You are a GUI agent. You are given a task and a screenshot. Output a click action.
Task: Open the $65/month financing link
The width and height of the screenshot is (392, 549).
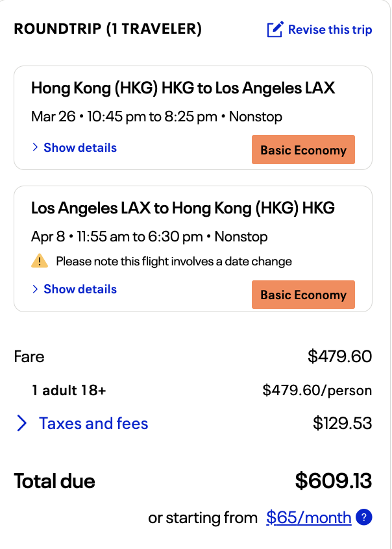(x=309, y=517)
